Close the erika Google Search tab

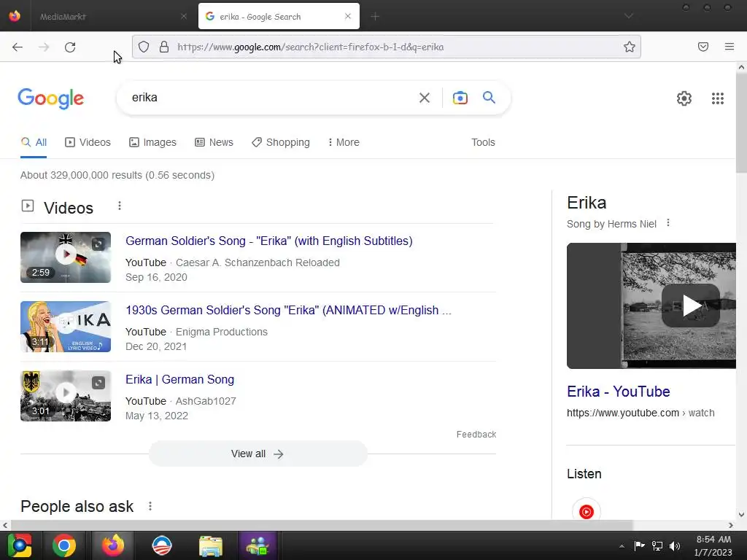pos(348,16)
